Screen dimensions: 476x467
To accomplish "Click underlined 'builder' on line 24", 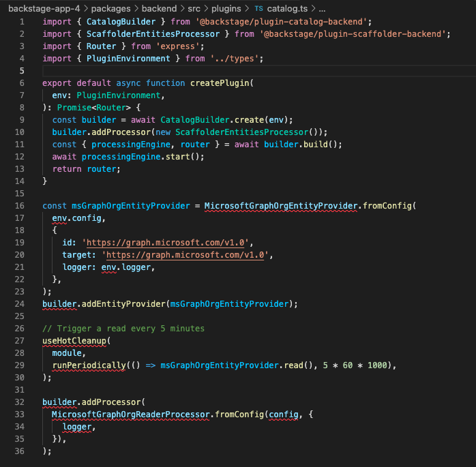I will (x=59, y=304).
